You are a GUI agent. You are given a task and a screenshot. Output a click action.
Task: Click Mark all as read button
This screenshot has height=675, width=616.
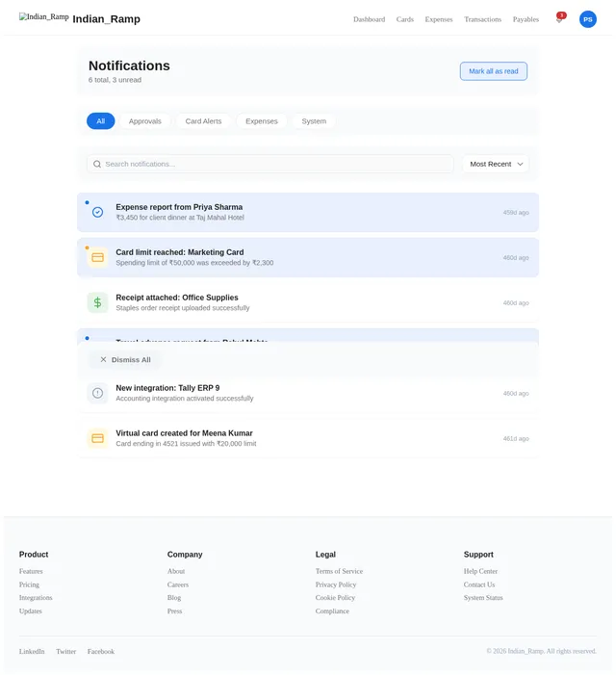pos(494,71)
